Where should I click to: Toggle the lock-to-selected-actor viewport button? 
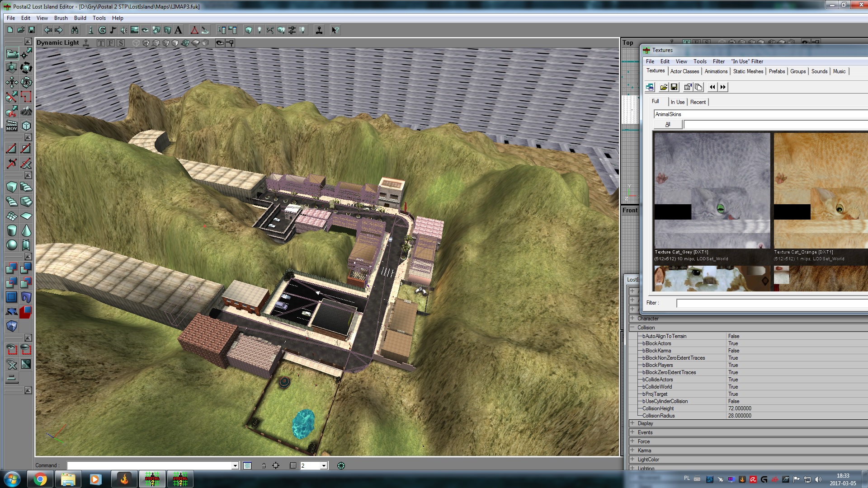pos(230,43)
